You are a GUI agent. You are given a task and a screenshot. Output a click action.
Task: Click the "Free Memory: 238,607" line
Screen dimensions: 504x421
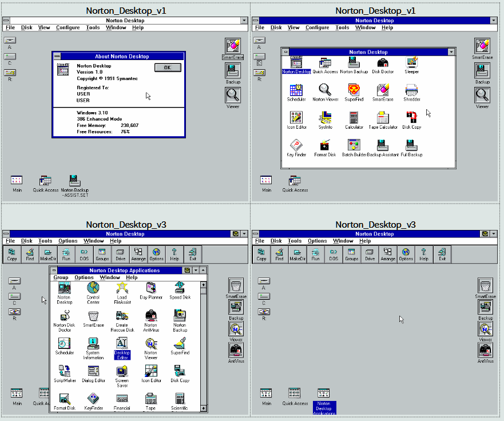pyautogui.click(x=108, y=125)
